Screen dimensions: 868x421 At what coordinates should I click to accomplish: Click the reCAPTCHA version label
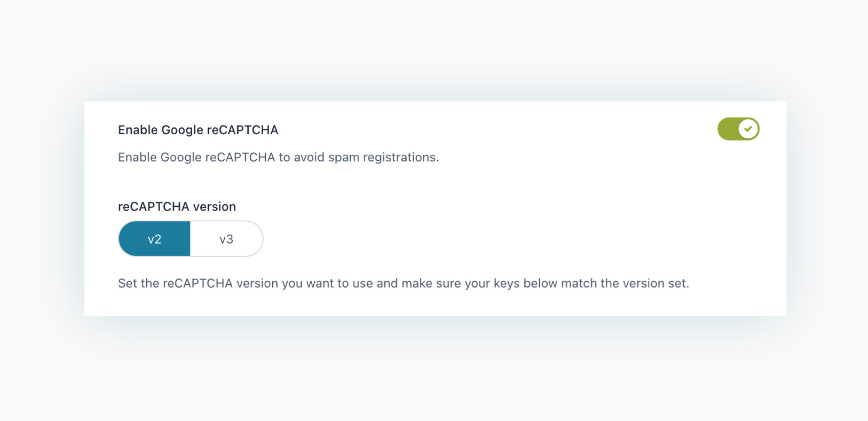[x=177, y=207]
